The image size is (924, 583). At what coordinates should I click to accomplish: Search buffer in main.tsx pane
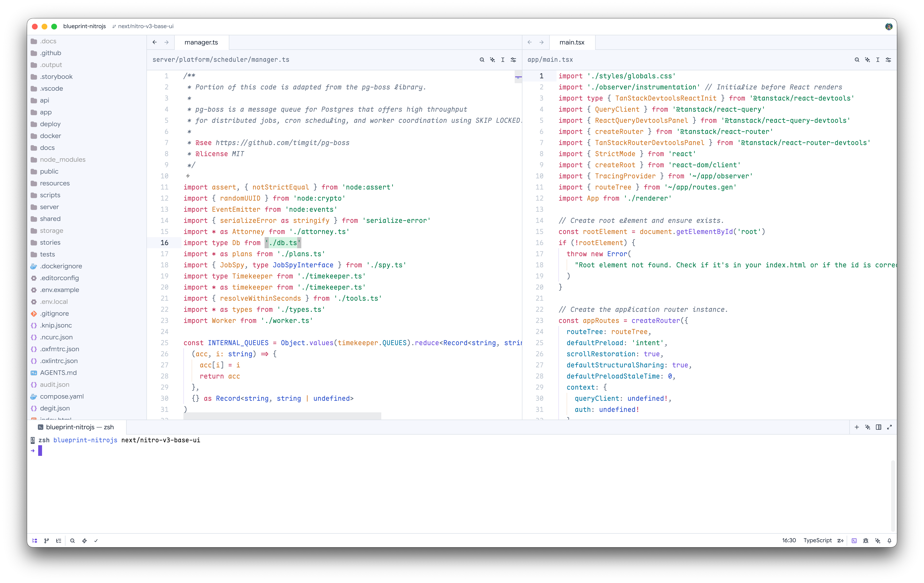857,59
